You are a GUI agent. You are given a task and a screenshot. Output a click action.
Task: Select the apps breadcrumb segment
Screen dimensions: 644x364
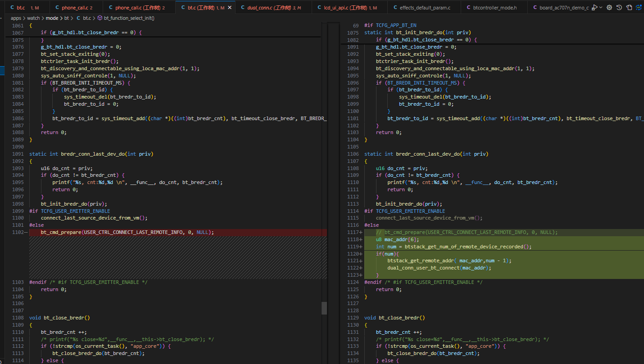coord(16,18)
